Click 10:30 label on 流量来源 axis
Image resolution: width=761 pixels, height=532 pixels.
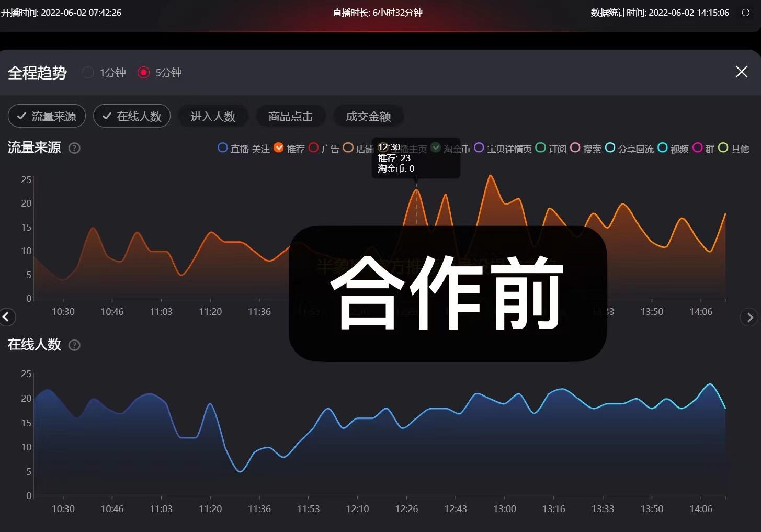(x=63, y=312)
